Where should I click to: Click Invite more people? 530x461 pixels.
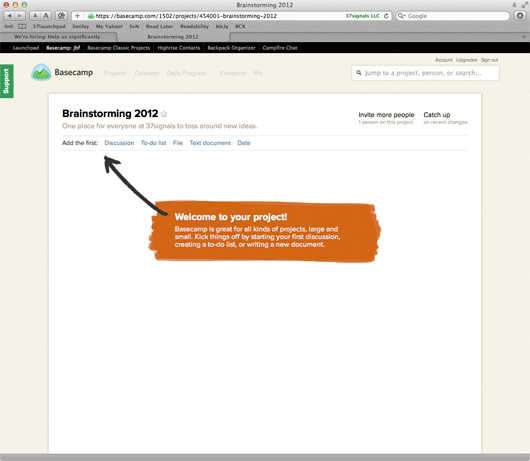[x=386, y=115]
